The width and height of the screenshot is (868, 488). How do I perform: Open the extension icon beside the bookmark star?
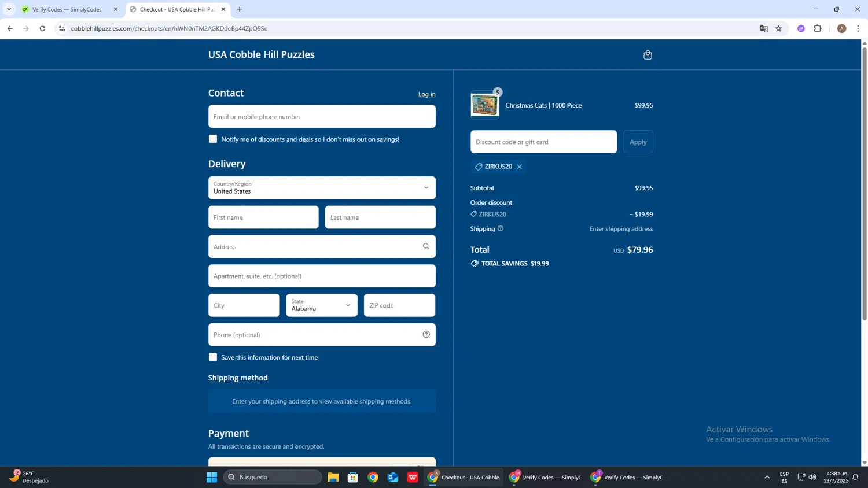coord(801,28)
